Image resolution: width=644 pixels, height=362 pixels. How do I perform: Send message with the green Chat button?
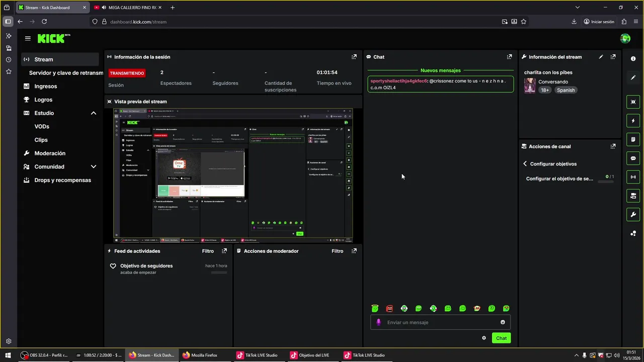[501, 338]
